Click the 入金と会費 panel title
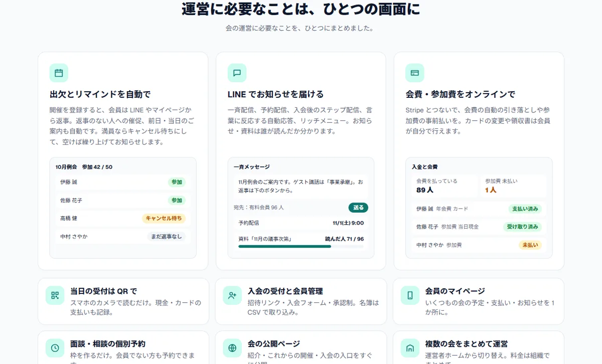 425,167
